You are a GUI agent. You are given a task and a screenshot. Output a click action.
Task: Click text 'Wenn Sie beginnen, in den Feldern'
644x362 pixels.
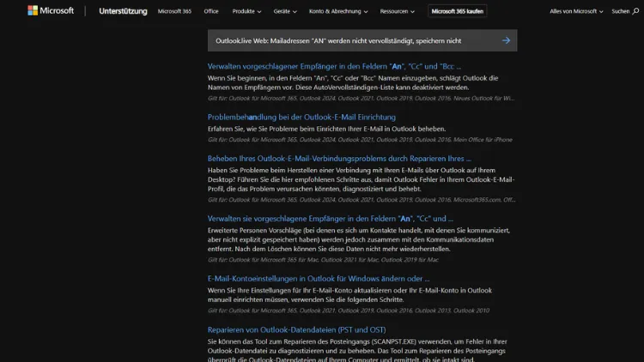(353, 82)
